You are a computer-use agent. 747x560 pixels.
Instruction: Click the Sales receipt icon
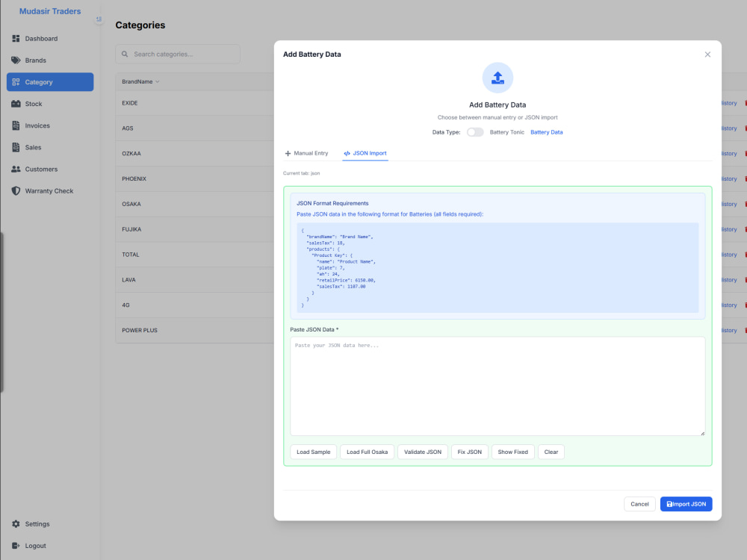[x=16, y=147]
